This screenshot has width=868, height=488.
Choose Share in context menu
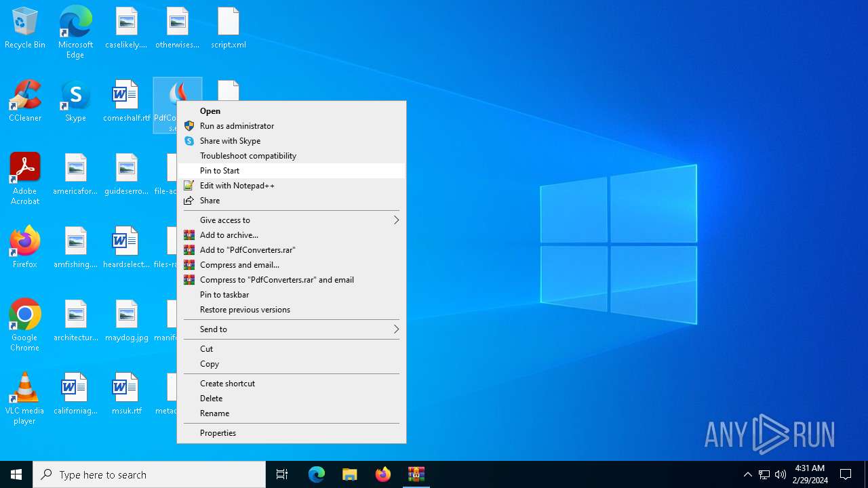(x=292, y=201)
